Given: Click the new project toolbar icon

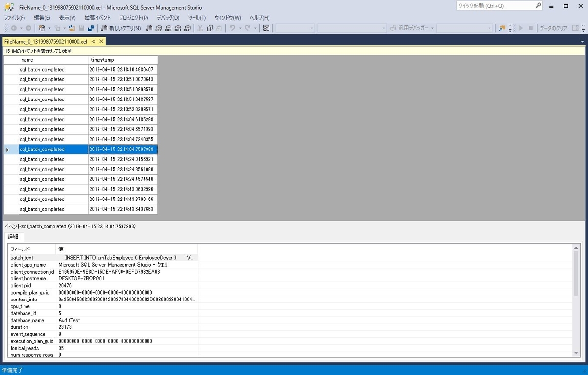Looking at the screenshot, I should pos(42,28).
